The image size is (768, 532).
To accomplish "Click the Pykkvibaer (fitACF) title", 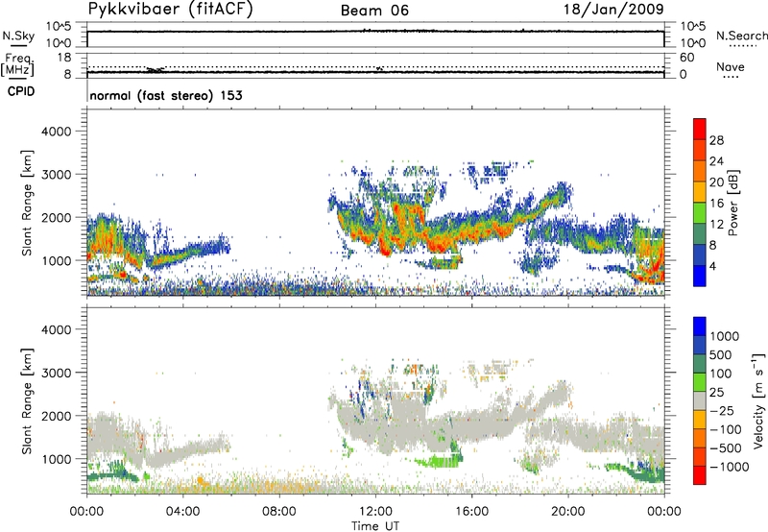I will click(171, 9).
